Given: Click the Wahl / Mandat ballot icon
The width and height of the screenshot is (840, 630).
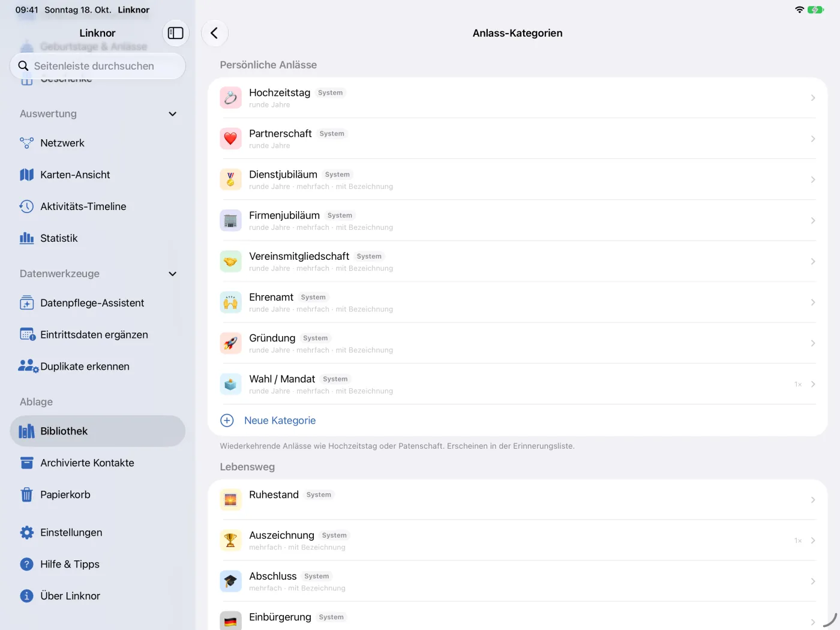Looking at the screenshot, I should (230, 384).
